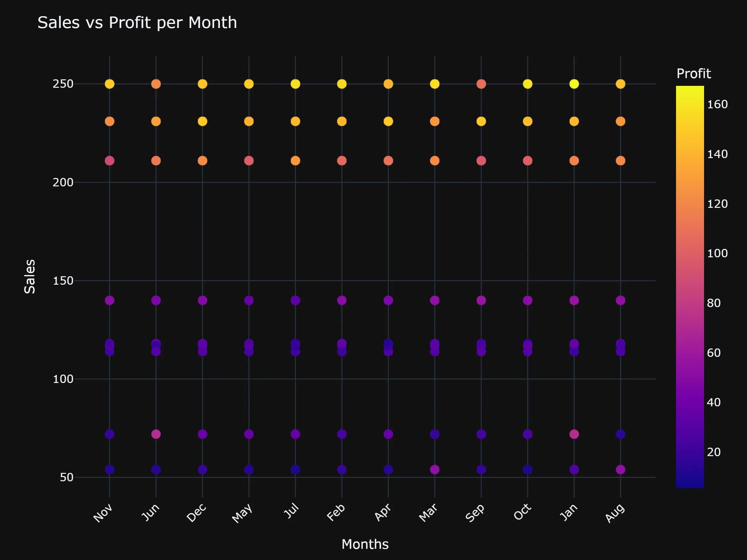
Task: Select the Nov data point at Sales 54
Action: pyautogui.click(x=110, y=469)
